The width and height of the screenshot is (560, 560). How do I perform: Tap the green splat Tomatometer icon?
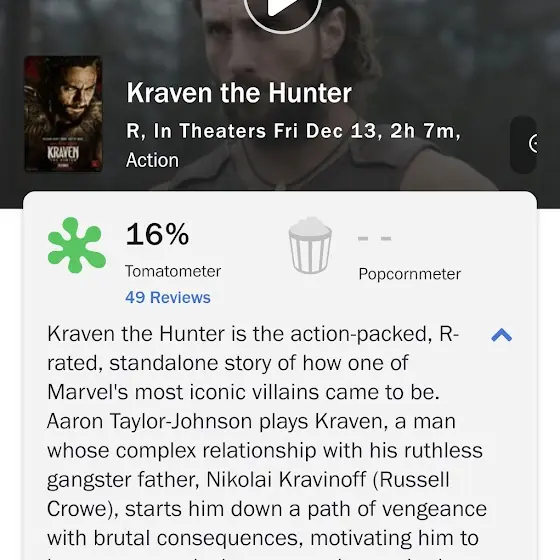point(76,245)
